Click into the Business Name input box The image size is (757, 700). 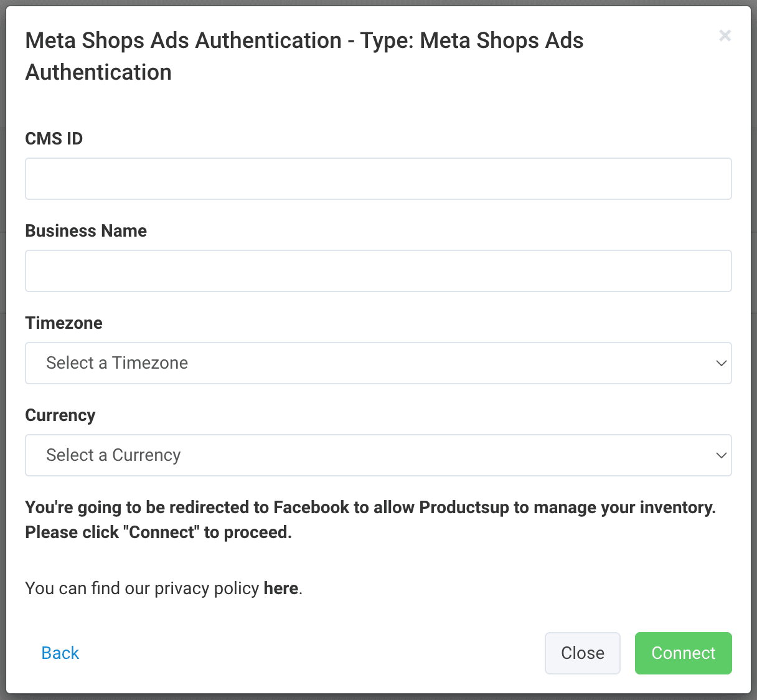pyautogui.click(x=378, y=271)
